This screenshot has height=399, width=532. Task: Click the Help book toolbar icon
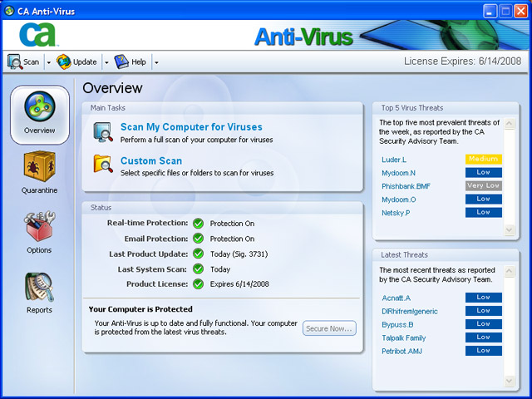121,62
